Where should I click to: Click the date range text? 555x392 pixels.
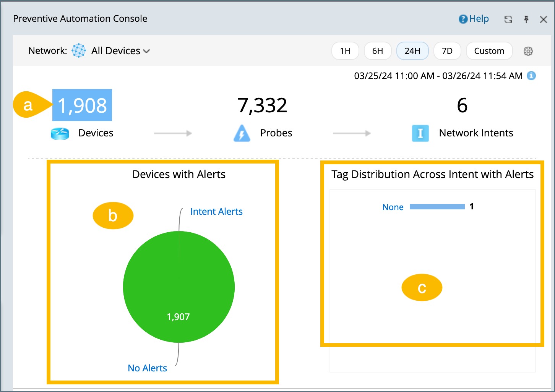(x=438, y=76)
